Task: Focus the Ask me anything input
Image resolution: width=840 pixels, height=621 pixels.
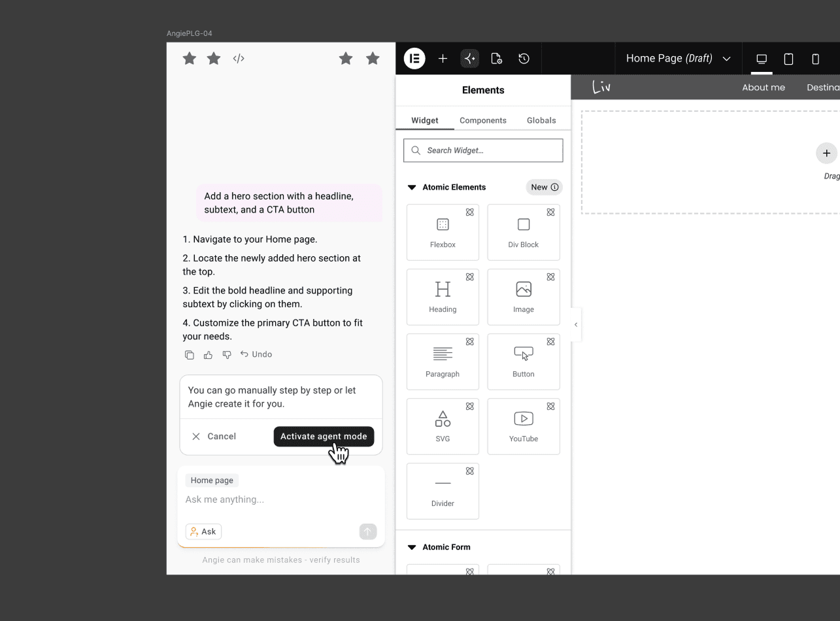Action: coord(281,500)
